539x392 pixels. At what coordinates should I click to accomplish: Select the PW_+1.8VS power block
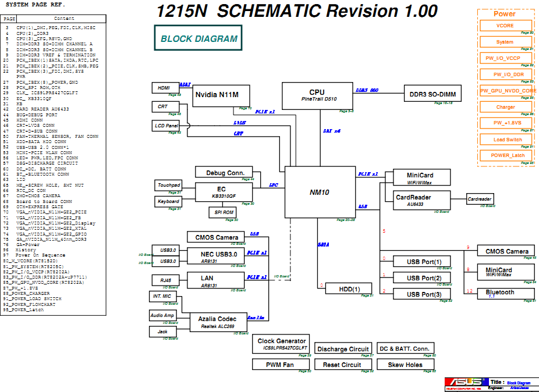point(505,123)
